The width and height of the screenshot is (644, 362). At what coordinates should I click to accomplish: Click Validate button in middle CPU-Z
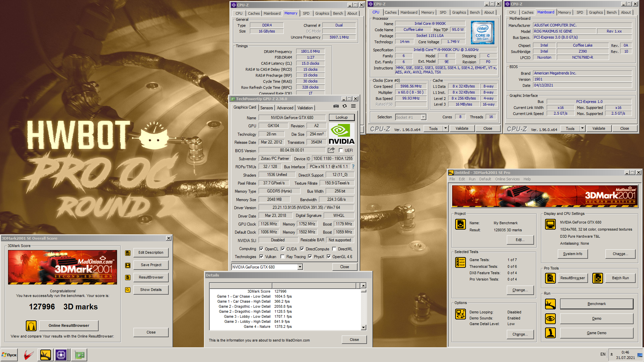tap(462, 128)
